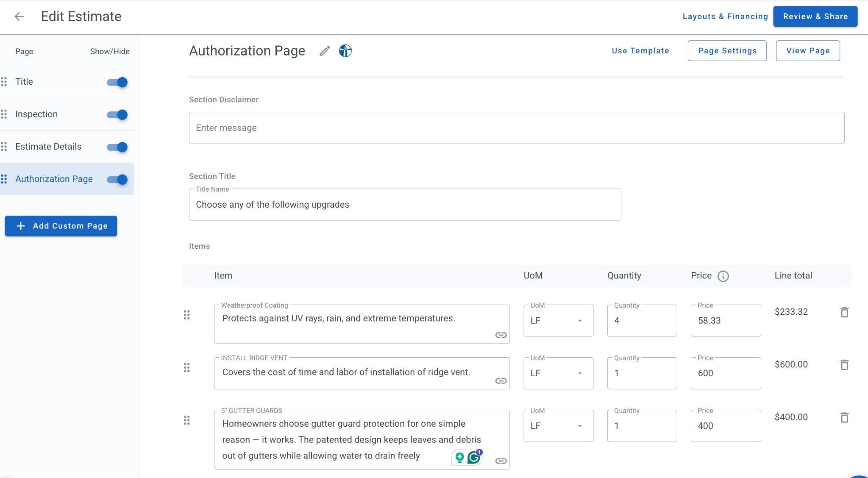This screenshot has height=478, width=868.
Task: Select the Estimate Details page in the sidebar
Action: (48, 147)
